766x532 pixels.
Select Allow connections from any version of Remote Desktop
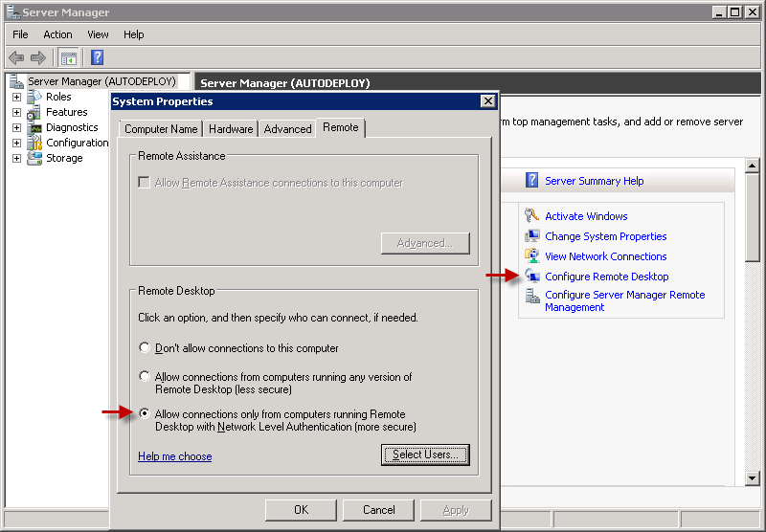point(145,376)
